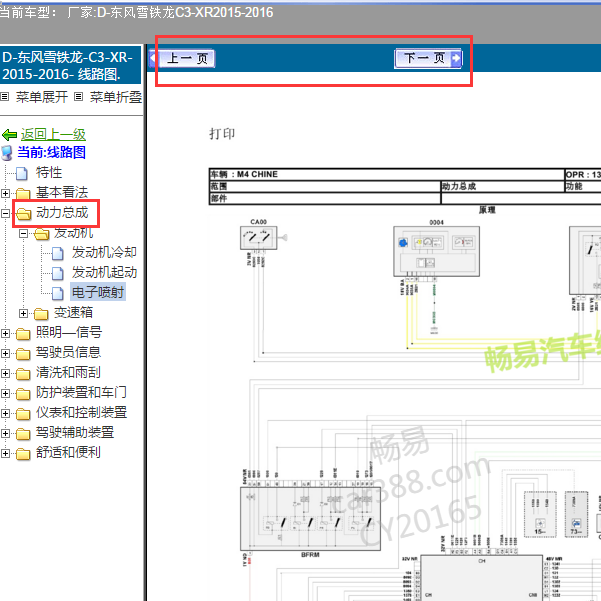The height and width of the screenshot is (601, 601).
Task: Open the 清洗和雨刮 category
Action: pyautogui.click(x=68, y=372)
